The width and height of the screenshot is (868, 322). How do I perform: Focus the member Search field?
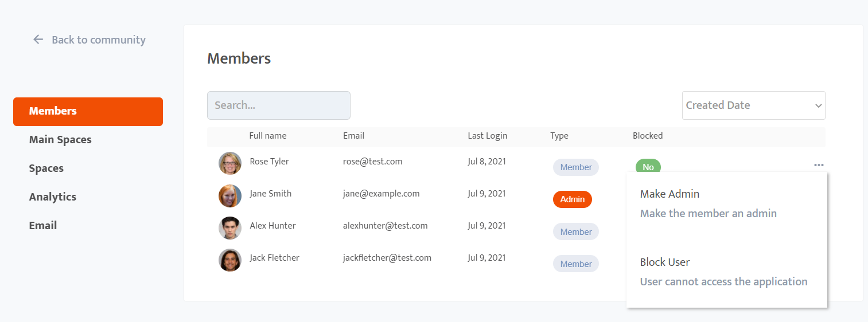[x=278, y=105]
